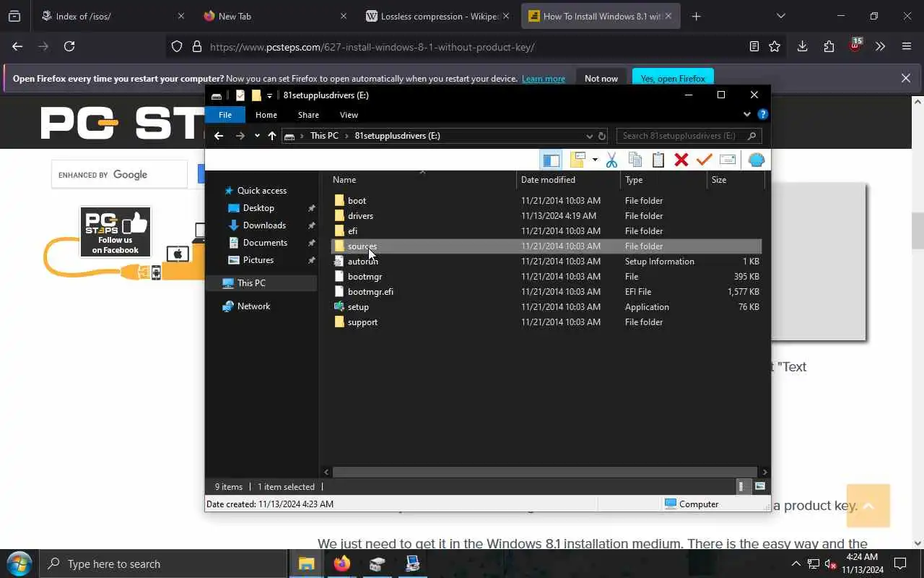Screen dimensions: 924x578
Task: Open the dropdown arrow beside new folder icon
Action: pyautogui.click(x=595, y=160)
